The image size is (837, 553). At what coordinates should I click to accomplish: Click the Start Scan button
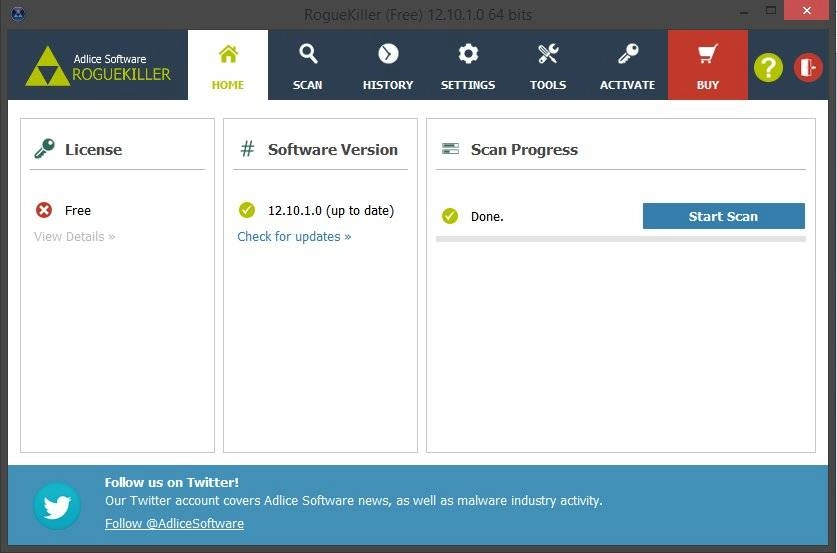723,216
